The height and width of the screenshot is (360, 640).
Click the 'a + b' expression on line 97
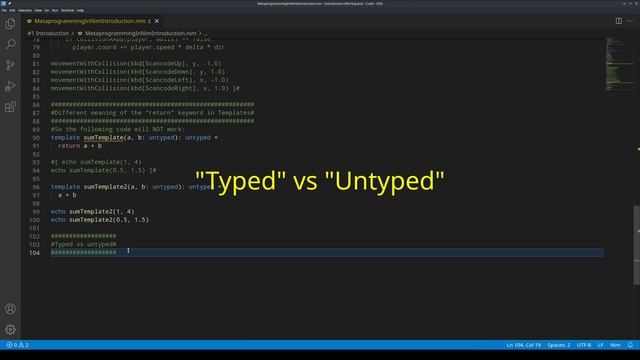(x=67, y=195)
